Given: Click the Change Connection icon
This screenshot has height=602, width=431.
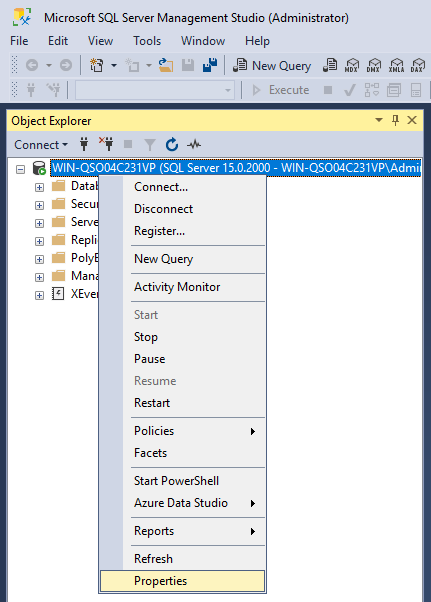Looking at the screenshot, I should tap(53, 90).
